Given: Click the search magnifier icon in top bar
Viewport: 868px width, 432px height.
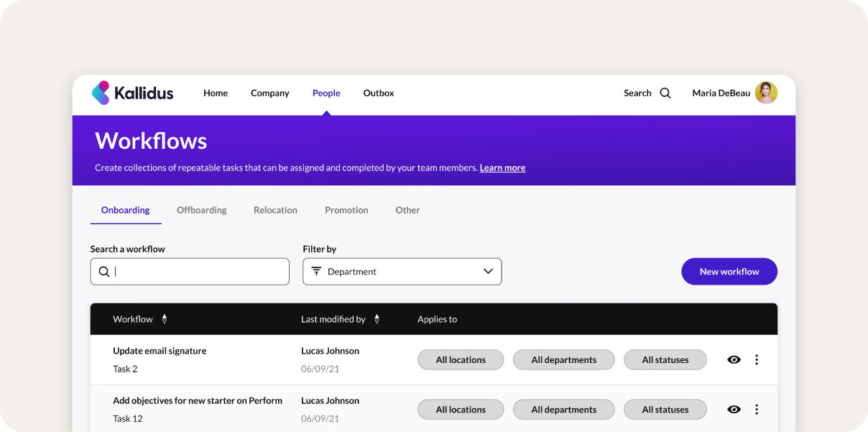Looking at the screenshot, I should [x=665, y=93].
